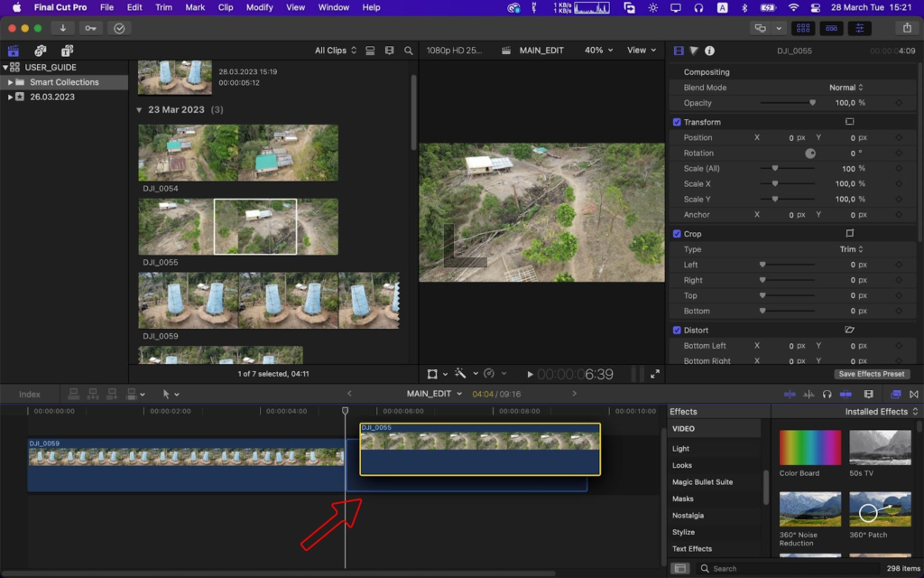The height and width of the screenshot is (578, 924).
Task: Click Save Effects Preset button
Action: click(x=872, y=374)
